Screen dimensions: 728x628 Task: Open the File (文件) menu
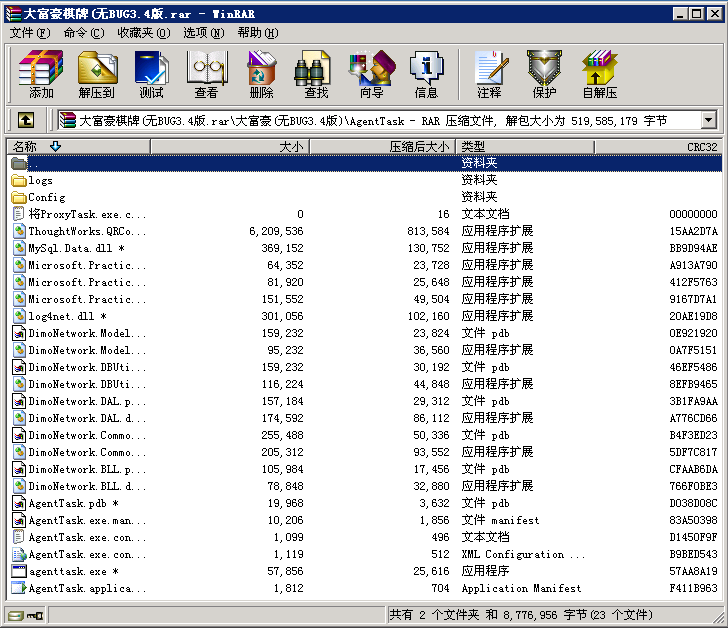pos(28,33)
